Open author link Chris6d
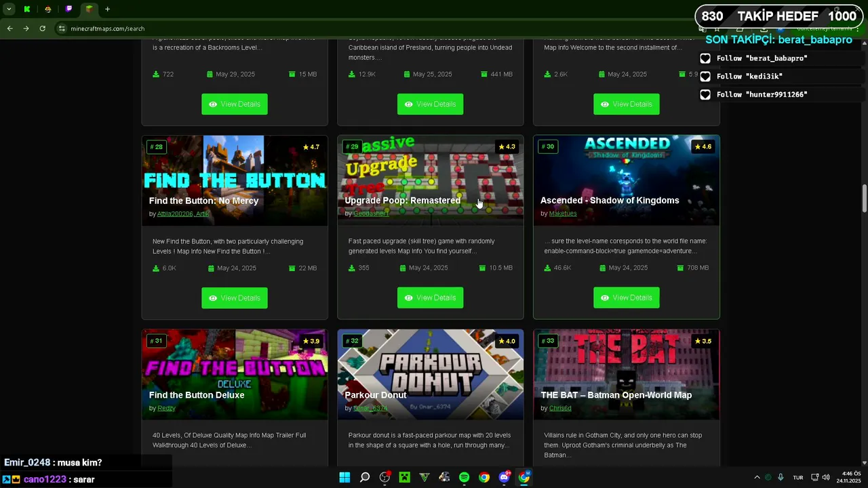 point(560,408)
